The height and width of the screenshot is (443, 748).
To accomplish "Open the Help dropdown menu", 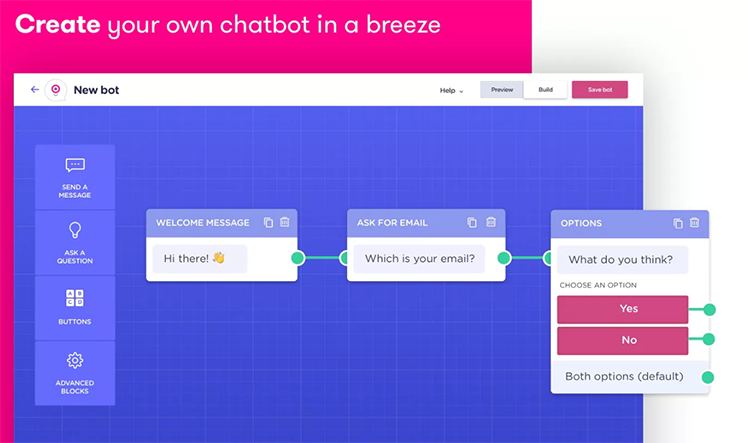I will click(x=451, y=90).
